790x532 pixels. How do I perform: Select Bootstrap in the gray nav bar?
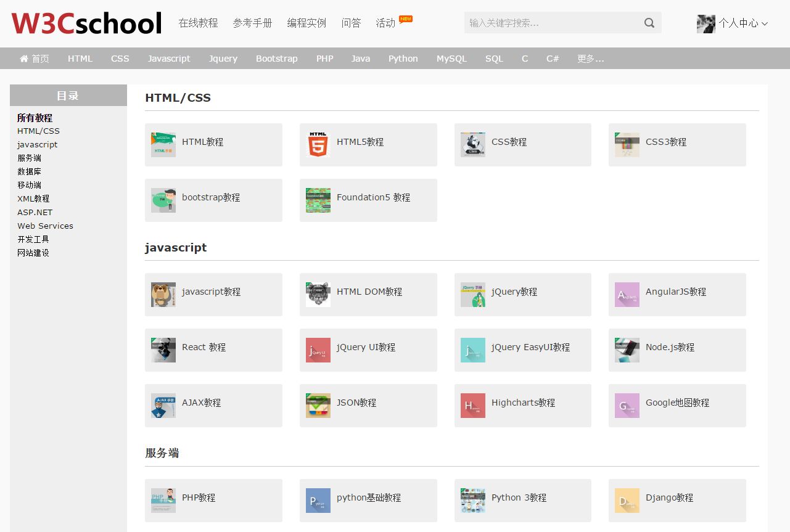(x=277, y=59)
